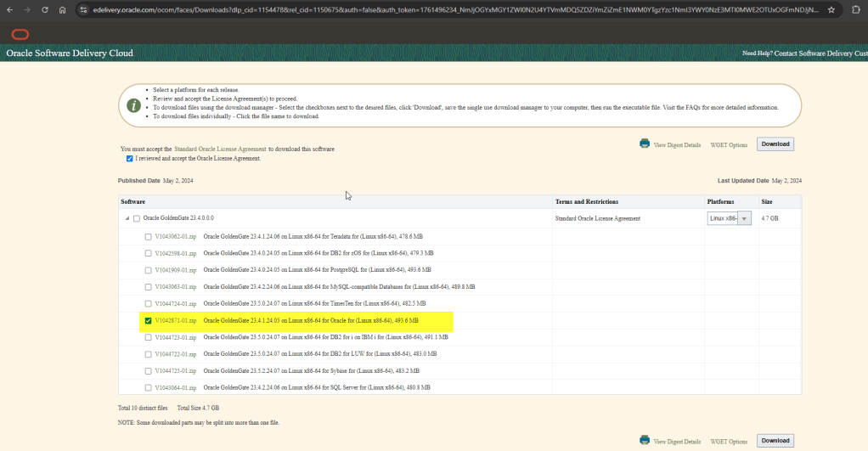This screenshot has height=451, width=868.
Task: Open the Platforms Linux x86-64 dropdown
Action: 745,218
